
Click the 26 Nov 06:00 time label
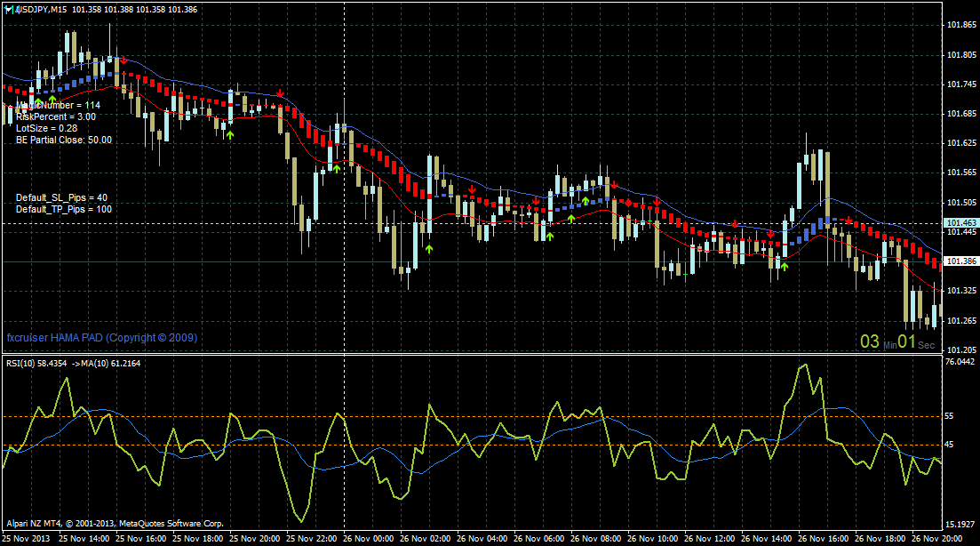538,539
